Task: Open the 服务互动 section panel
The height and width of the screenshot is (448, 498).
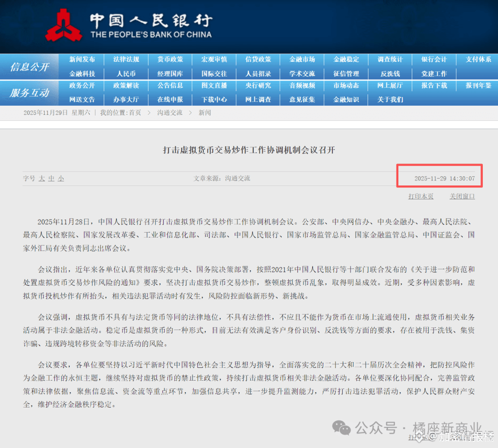Action: (29, 92)
